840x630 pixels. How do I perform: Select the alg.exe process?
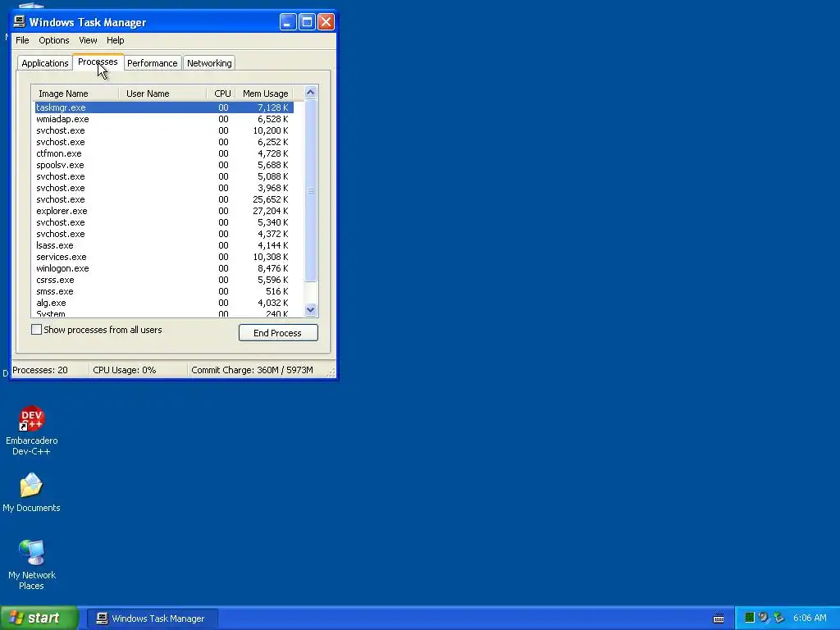pos(164,303)
